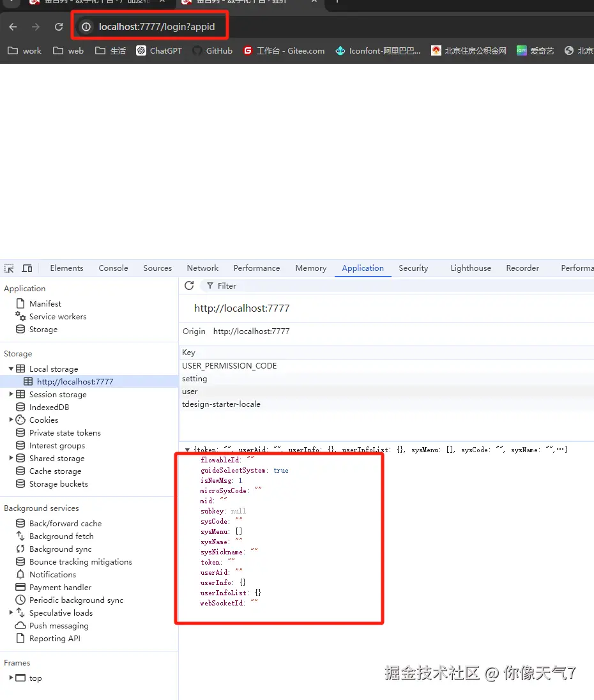Screen dimensions: 594x700
Task: Click the refresh storage icon beside Filter
Action: [189, 285]
